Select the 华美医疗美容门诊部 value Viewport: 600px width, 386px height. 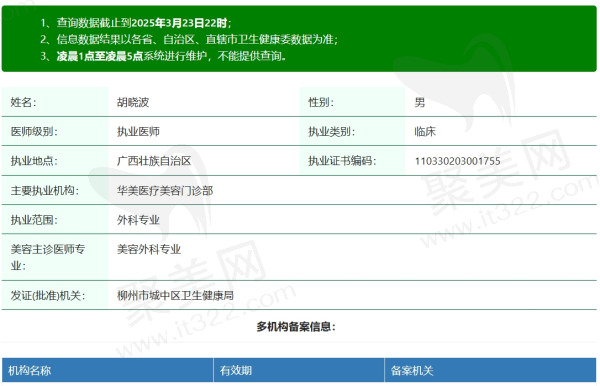(x=165, y=191)
